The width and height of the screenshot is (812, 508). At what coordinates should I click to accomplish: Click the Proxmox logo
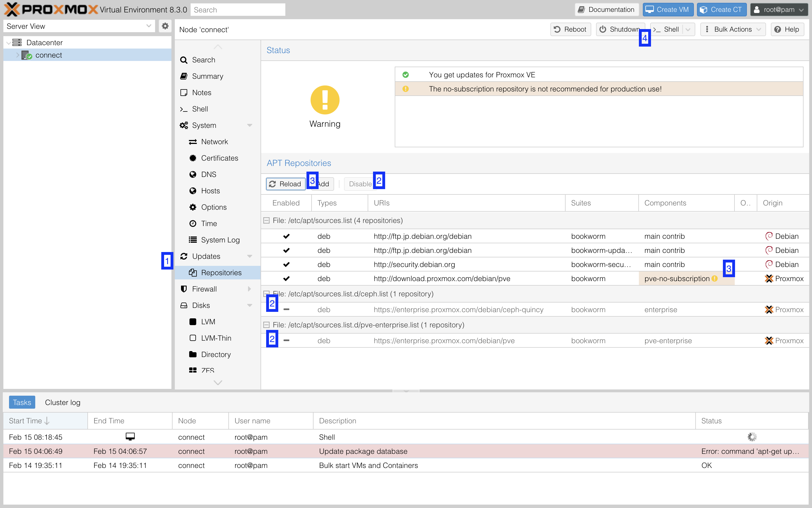tap(50, 9)
